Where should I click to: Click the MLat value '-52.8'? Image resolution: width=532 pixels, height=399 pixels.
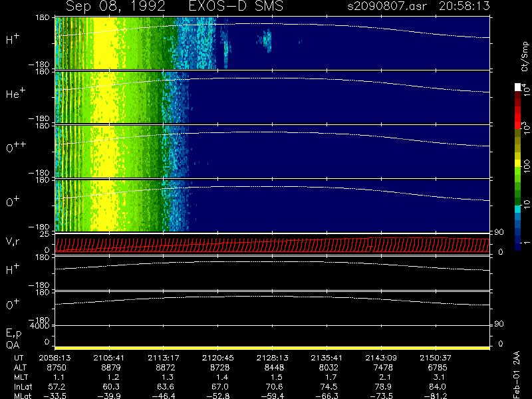pyautogui.click(x=218, y=396)
